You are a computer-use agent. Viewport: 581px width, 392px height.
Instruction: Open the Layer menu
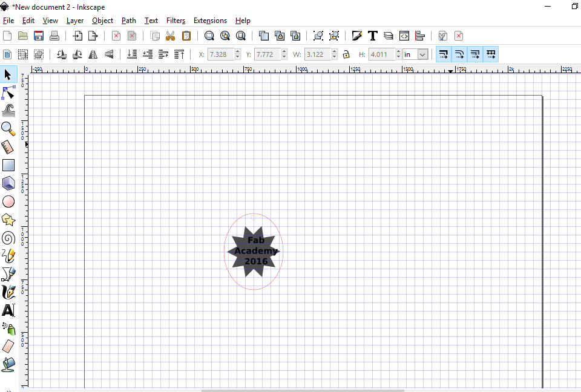pos(75,21)
